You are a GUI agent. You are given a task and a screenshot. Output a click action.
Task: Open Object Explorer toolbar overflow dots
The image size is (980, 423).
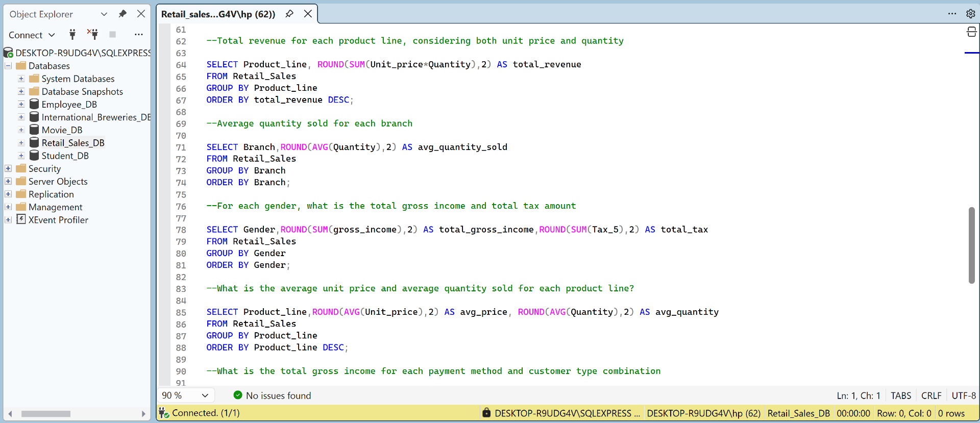pyautogui.click(x=138, y=34)
